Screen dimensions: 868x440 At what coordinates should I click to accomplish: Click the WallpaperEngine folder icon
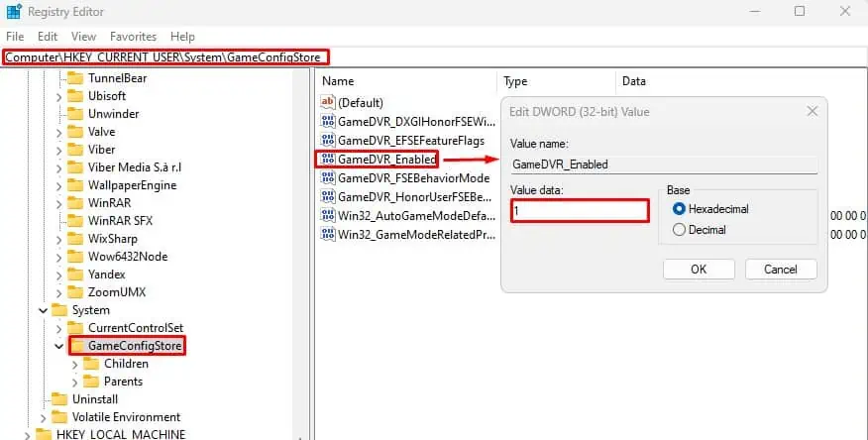pyautogui.click(x=74, y=185)
